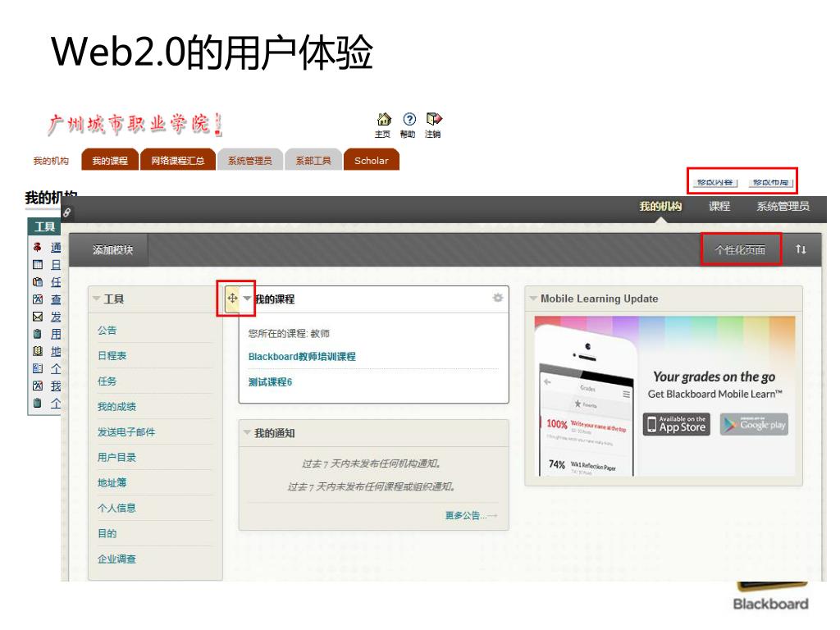
Task: Click the chain link icon in dark bar
Action: click(67, 212)
